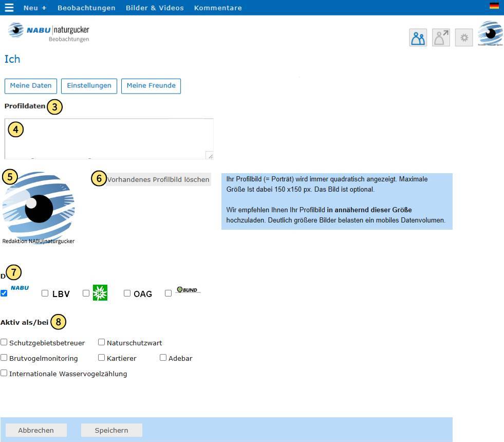Open the Beobachtungen menu item
Image resolution: width=504 pixels, height=442 pixels.
86,8
